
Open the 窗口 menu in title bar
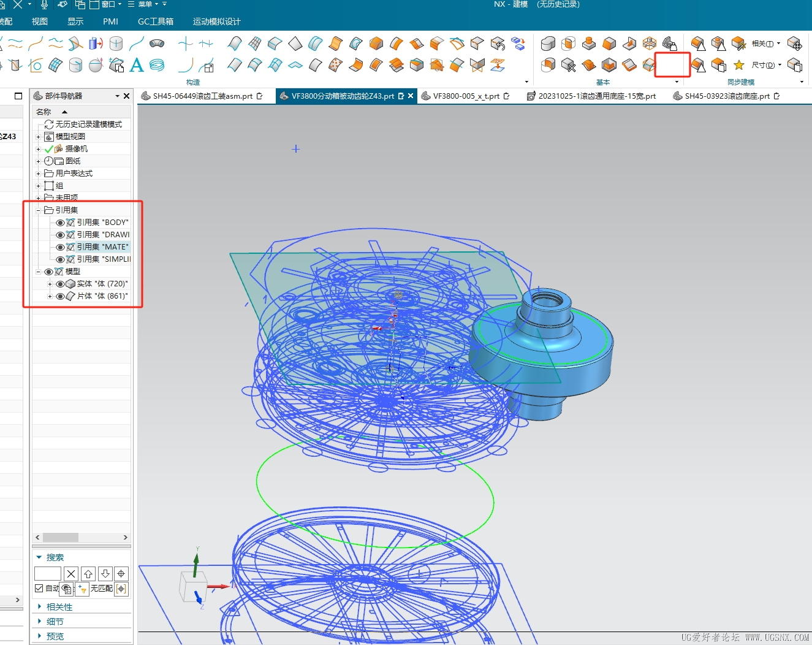[x=105, y=4]
